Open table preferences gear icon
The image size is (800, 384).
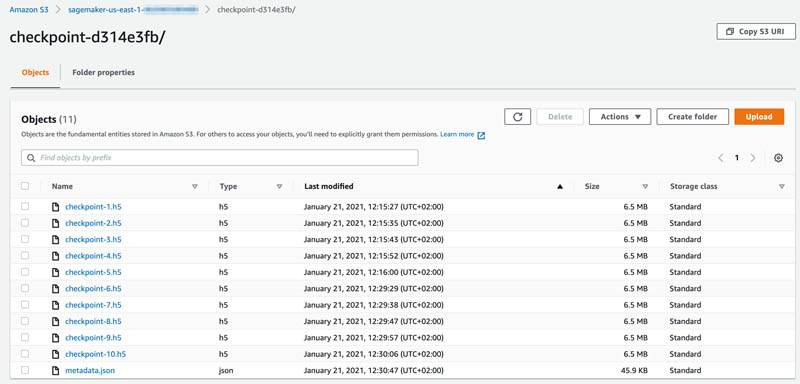(x=778, y=158)
